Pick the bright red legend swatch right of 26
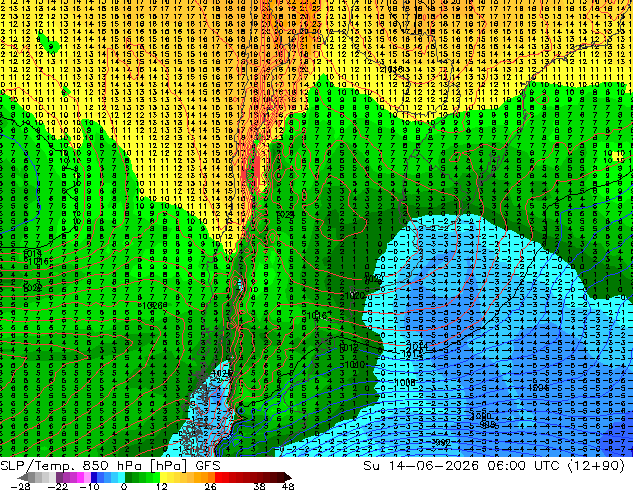 tap(219, 477)
